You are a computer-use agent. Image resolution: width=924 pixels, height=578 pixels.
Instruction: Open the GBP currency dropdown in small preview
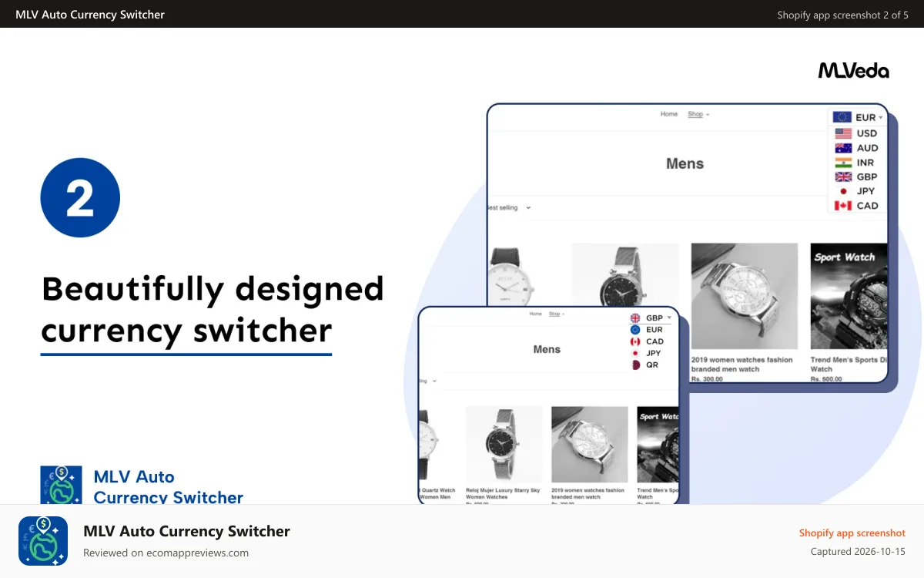(x=651, y=318)
